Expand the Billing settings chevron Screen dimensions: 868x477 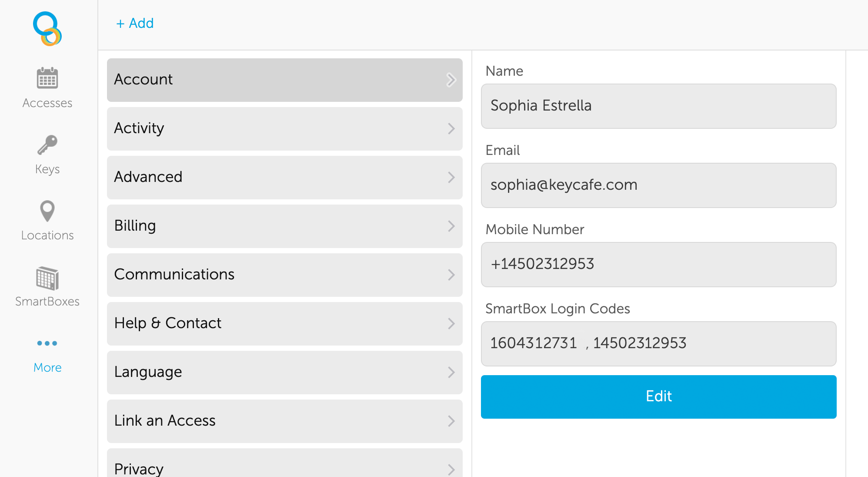[450, 226]
